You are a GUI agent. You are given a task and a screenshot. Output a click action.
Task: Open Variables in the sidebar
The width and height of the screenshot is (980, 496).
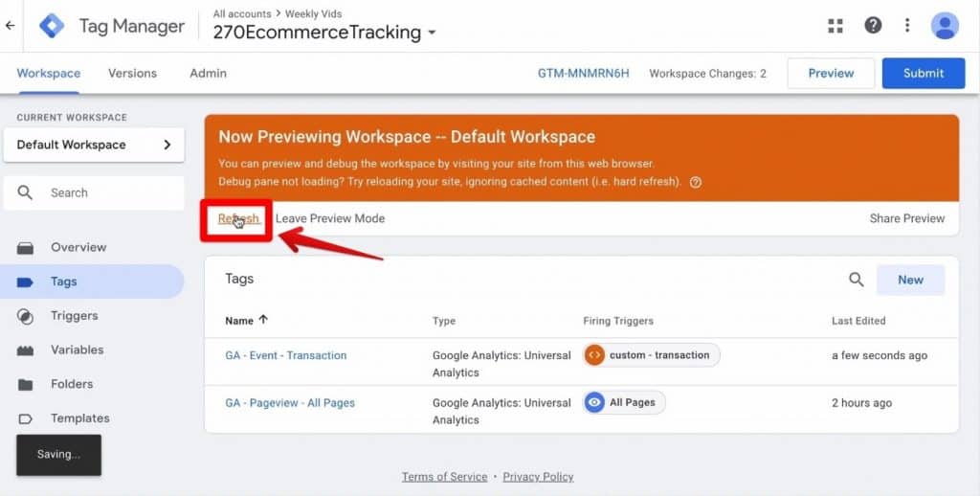(77, 349)
